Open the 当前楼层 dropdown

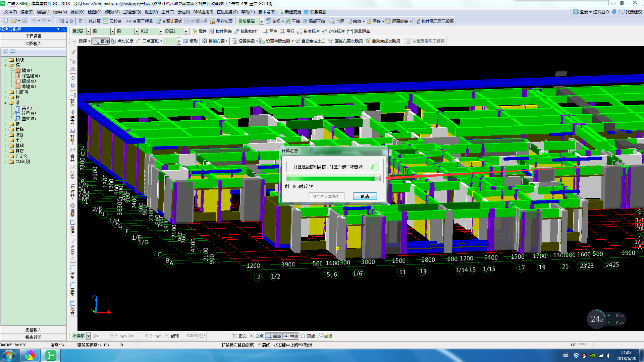pos(262,21)
